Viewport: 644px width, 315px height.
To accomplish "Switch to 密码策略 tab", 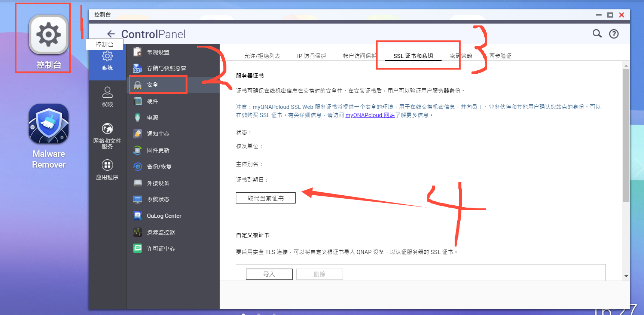I will (461, 56).
